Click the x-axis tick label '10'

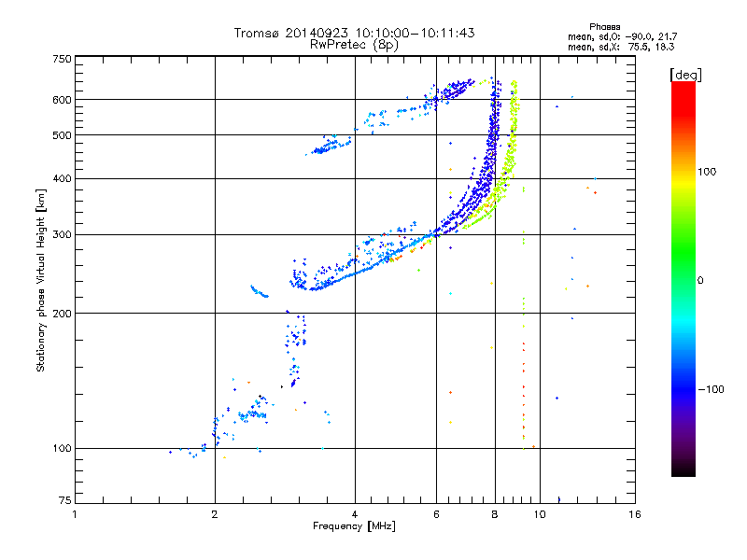[540, 514]
